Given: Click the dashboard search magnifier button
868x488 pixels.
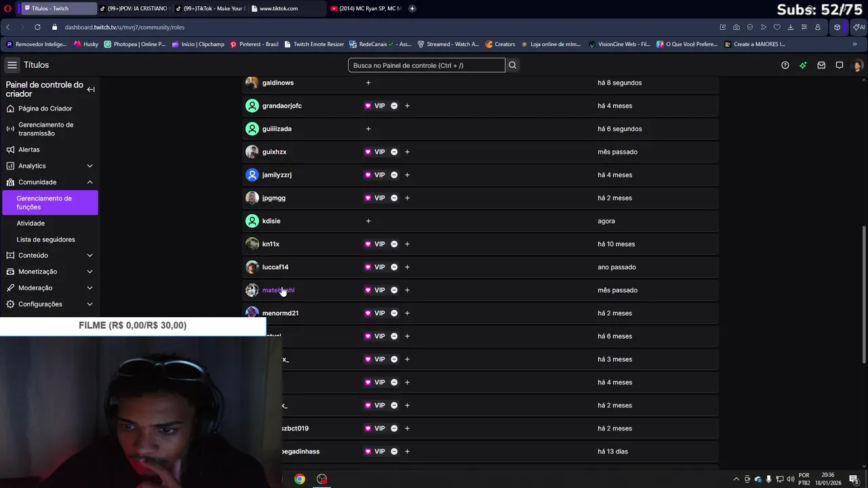Looking at the screenshot, I should [x=513, y=65].
